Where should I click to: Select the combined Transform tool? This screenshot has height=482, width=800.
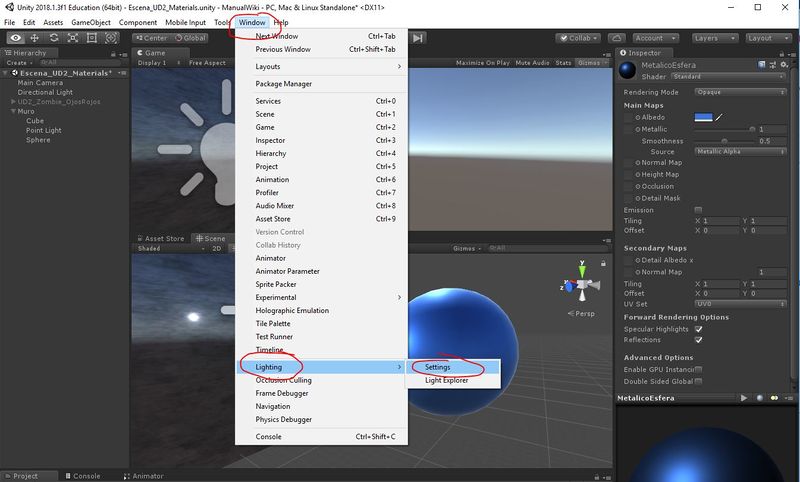click(111, 38)
